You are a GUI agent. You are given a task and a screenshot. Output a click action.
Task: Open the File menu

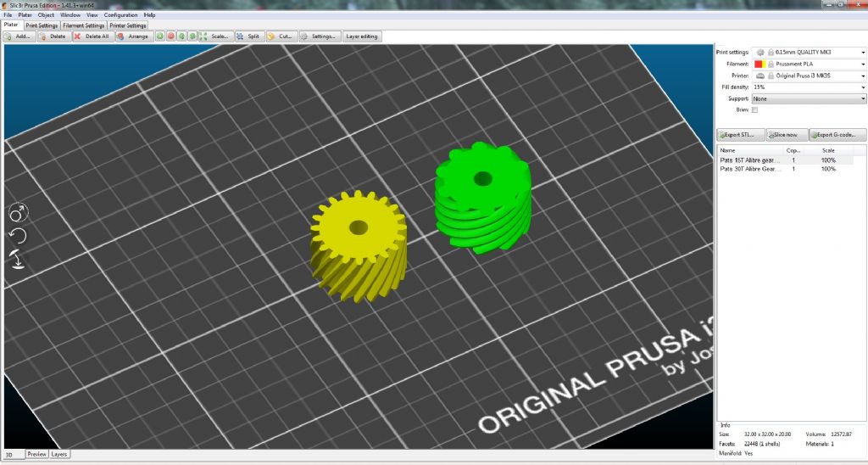(8, 15)
